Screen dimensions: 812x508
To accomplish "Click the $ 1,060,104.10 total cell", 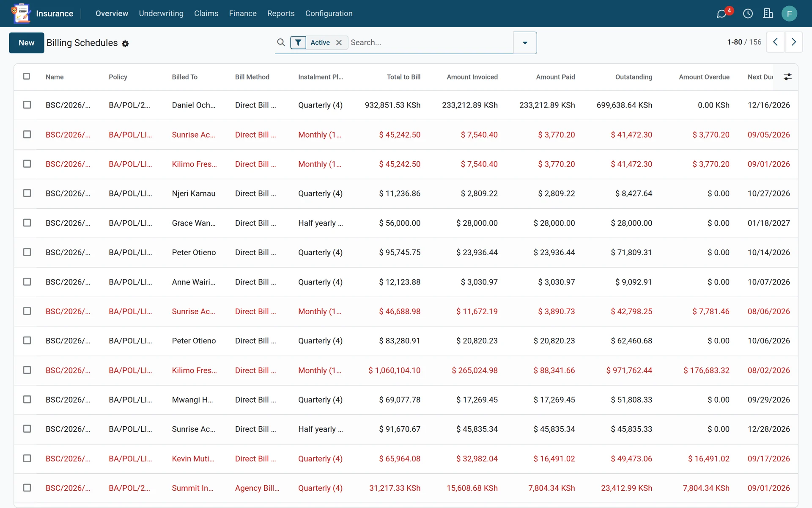I will [x=394, y=370].
